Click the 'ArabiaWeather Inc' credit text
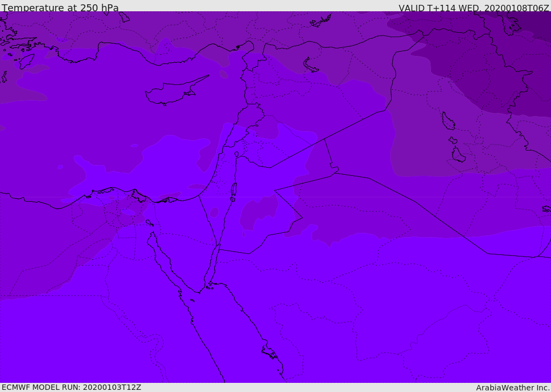The height and width of the screenshot is (392, 551). coord(512,388)
